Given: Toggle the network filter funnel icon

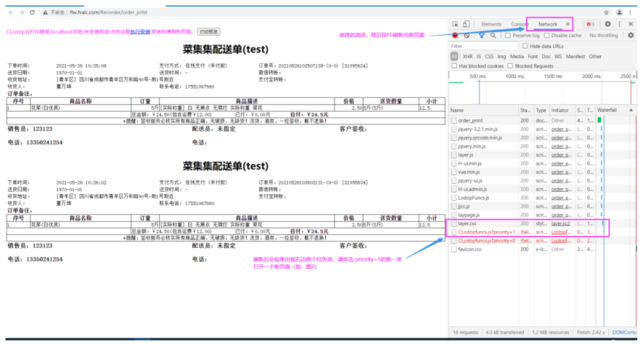Looking at the screenshot, I should coord(481,36).
